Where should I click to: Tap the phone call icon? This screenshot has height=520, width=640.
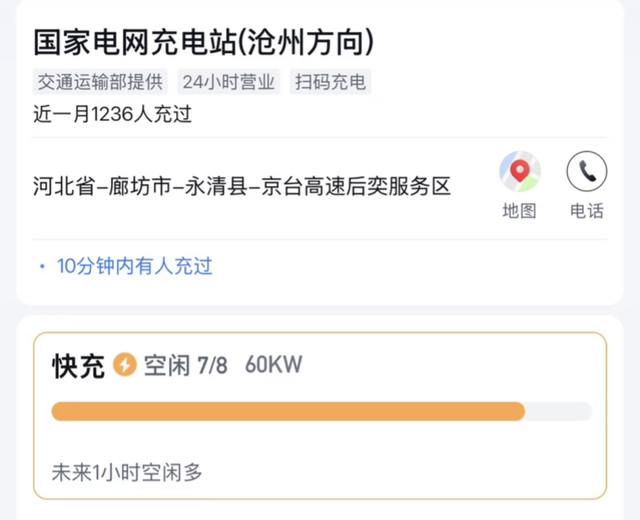587,172
